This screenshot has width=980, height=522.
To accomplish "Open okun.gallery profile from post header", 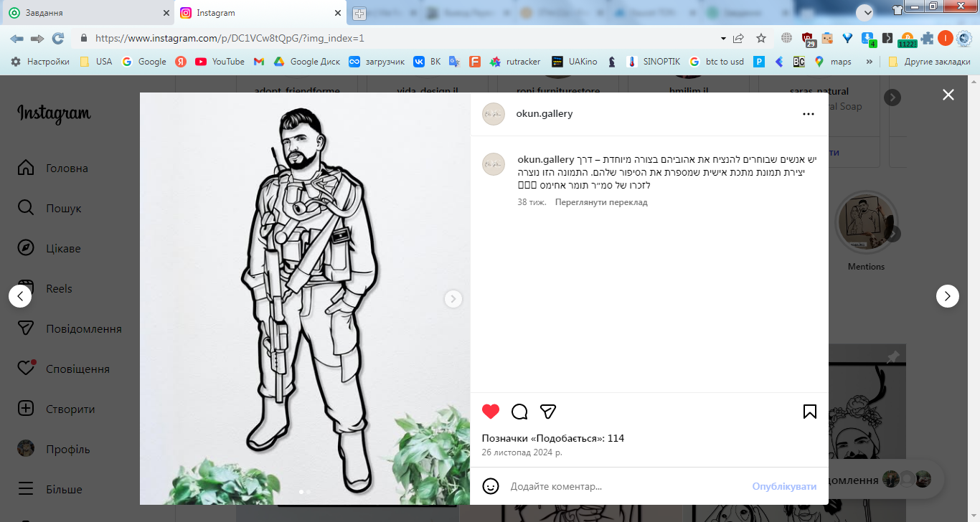I will [545, 113].
